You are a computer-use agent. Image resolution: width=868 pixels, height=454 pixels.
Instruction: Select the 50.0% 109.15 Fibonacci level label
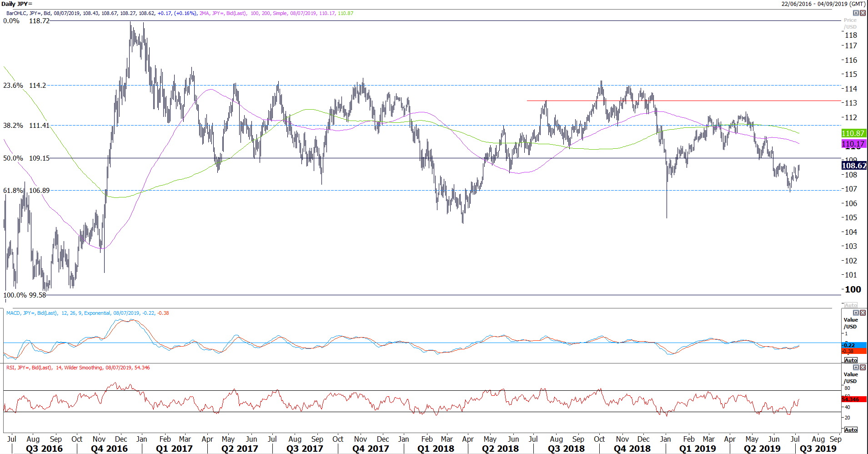tap(26, 158)
